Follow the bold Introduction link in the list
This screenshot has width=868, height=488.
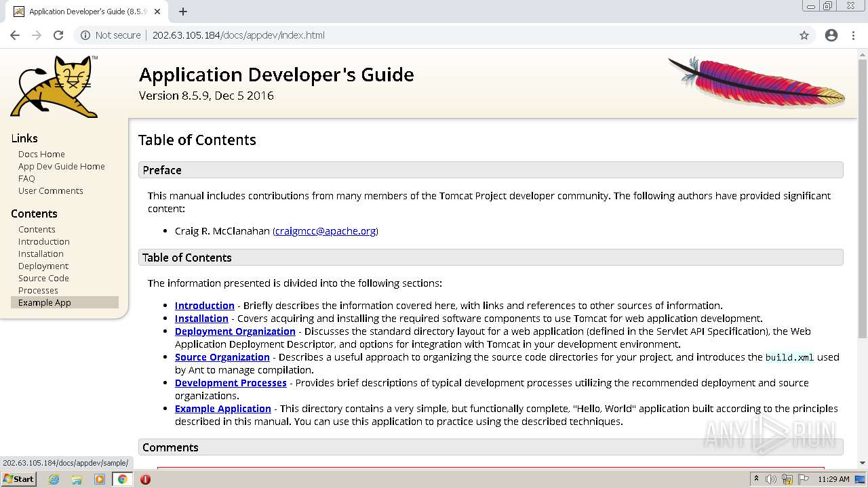(x=205, y=306)
